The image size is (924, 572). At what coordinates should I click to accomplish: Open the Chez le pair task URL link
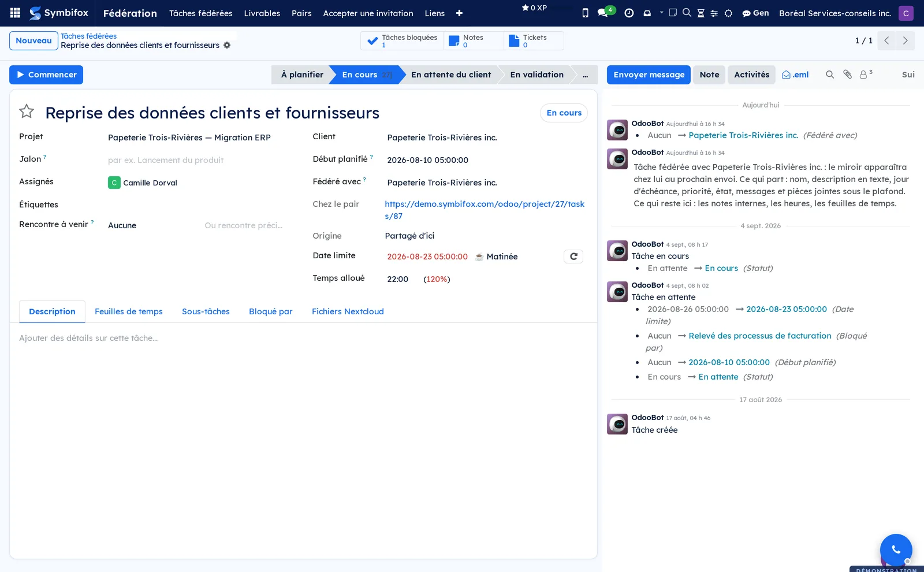coord(485,210)
